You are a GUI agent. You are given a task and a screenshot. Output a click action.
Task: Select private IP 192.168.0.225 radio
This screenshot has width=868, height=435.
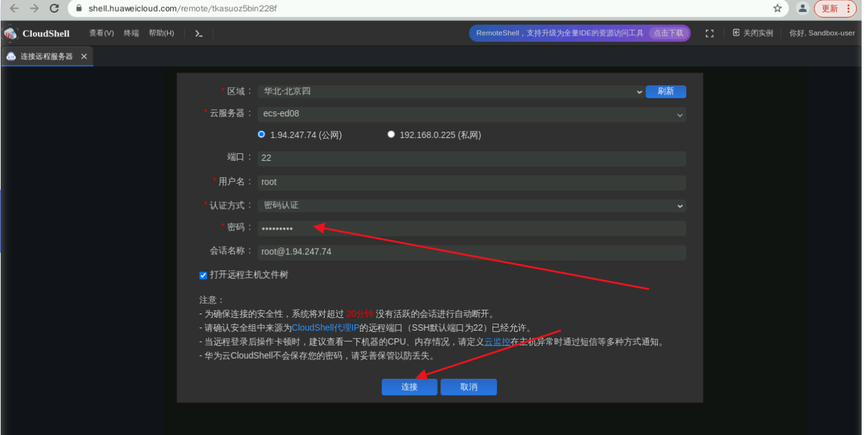tap(391, 134)
